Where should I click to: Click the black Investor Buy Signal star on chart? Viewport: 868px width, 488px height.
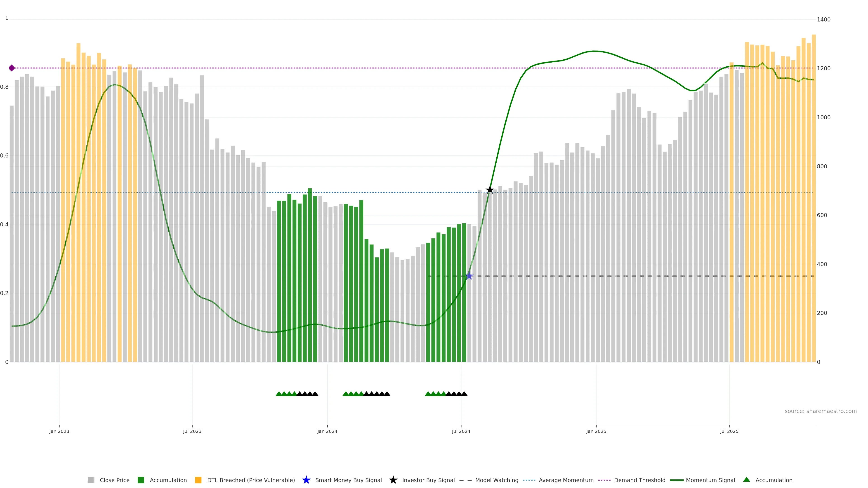click(490, 190)
